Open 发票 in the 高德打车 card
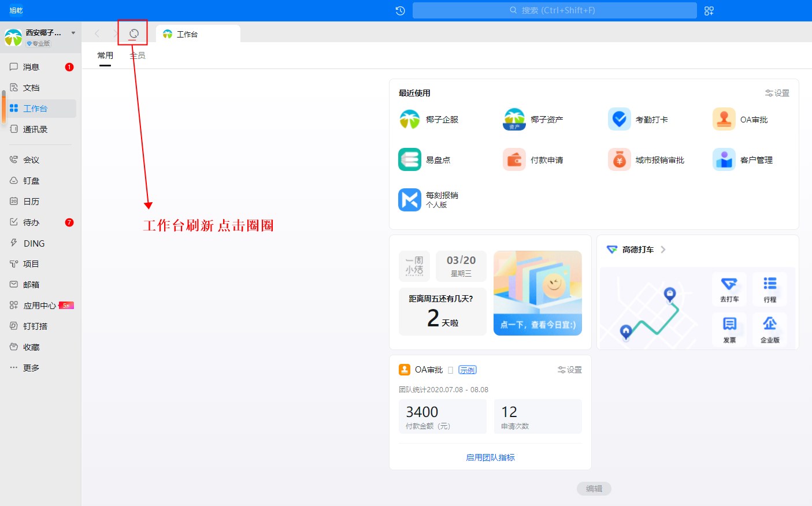This screenshot has height=506, width=812. point(729,329)
